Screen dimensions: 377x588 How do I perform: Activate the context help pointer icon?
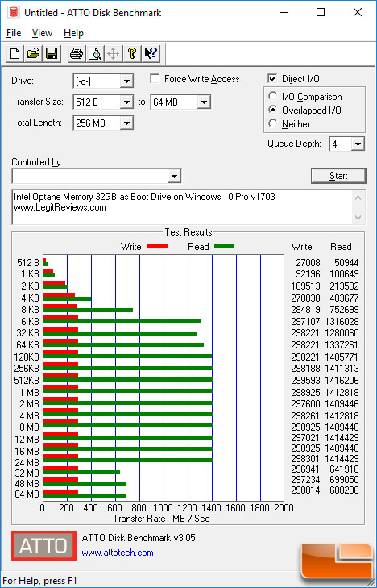151,53
